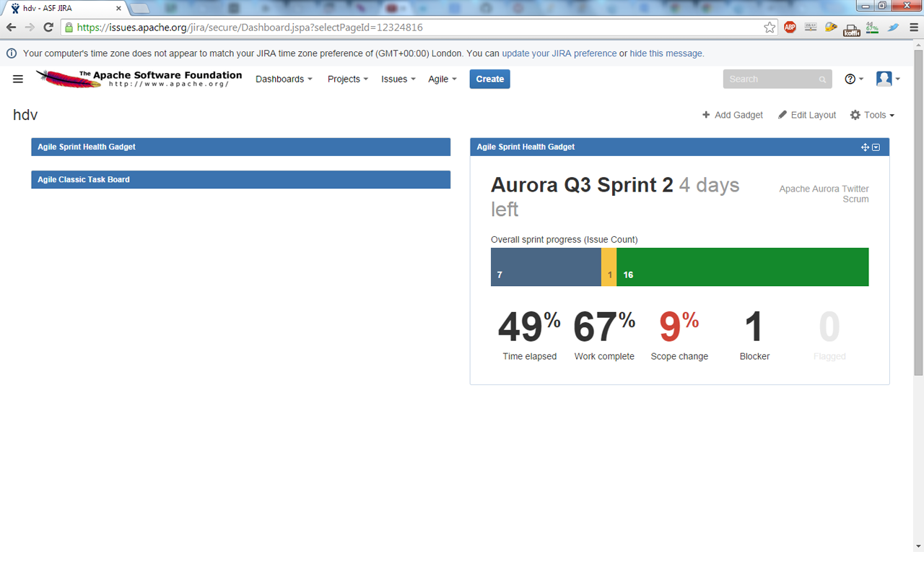Click the page vertical scrollbar thumb
Image resolution: width=924 pixels, height=578 pixels.
tap(918, 213)
